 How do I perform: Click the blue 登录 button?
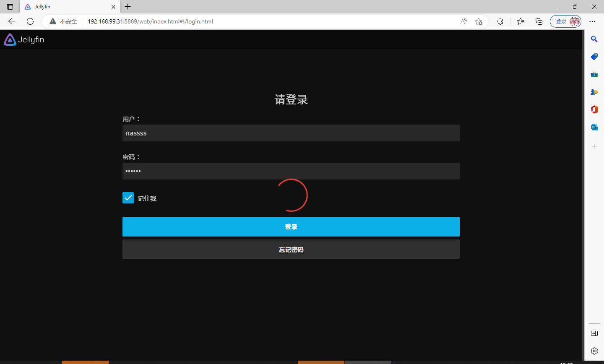(x=291, y=226)
